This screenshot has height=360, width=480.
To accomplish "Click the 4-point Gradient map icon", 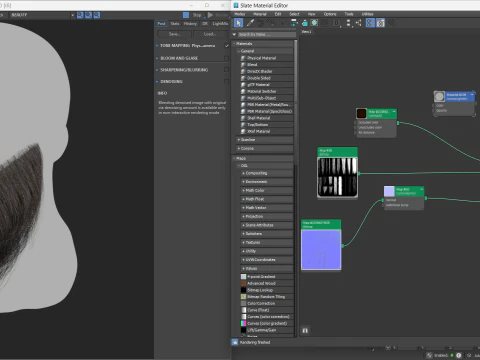I will 243,277.
